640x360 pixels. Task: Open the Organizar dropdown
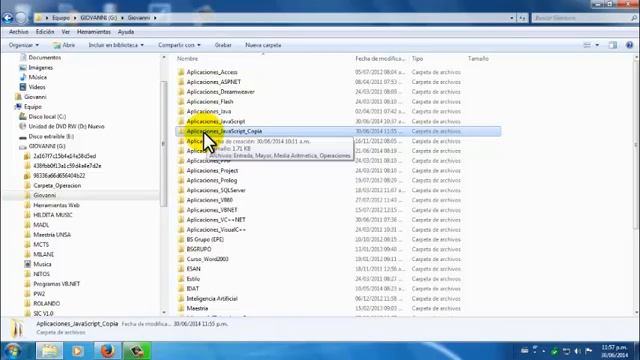[24, 45]
